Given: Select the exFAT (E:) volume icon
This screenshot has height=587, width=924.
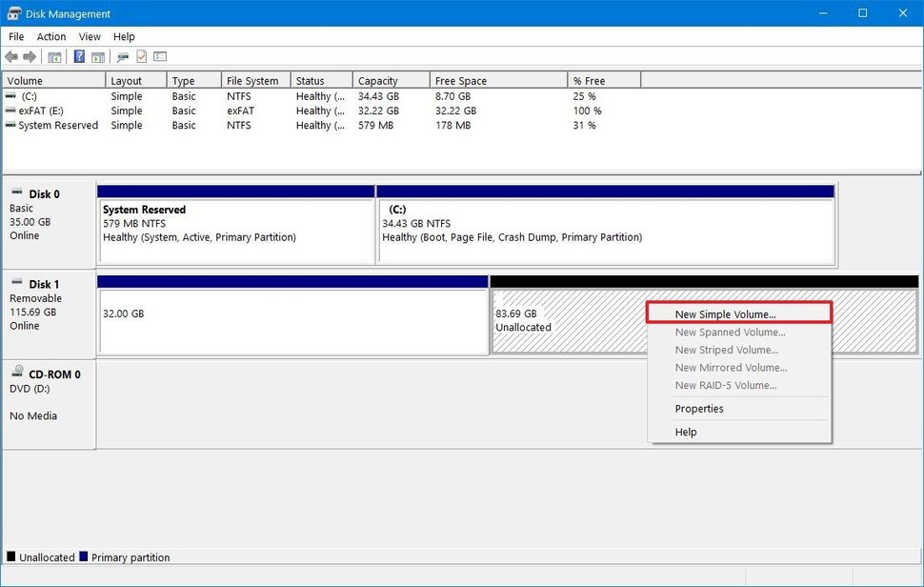Looking at the screenshot, I should [x=10, y=111].
